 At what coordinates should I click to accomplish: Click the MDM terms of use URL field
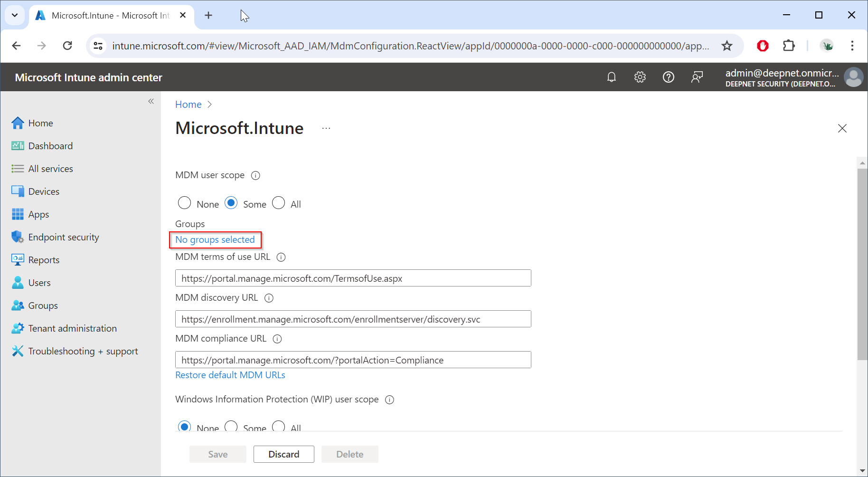(x=353, y=278)
